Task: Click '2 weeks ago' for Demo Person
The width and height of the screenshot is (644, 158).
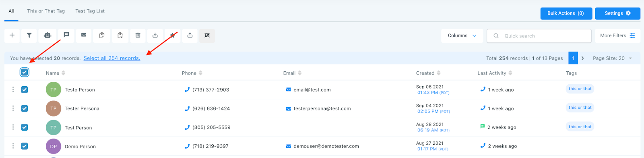Action: [502, 146]
